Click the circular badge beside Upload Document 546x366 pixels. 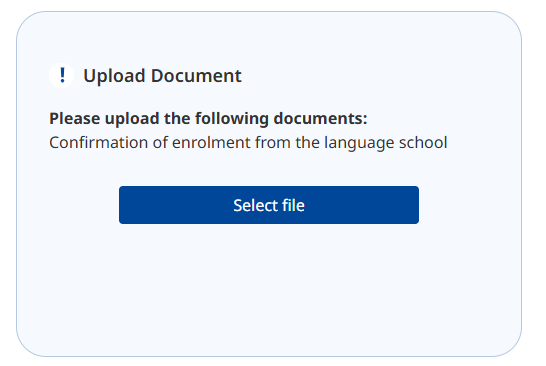pos(62,75)
